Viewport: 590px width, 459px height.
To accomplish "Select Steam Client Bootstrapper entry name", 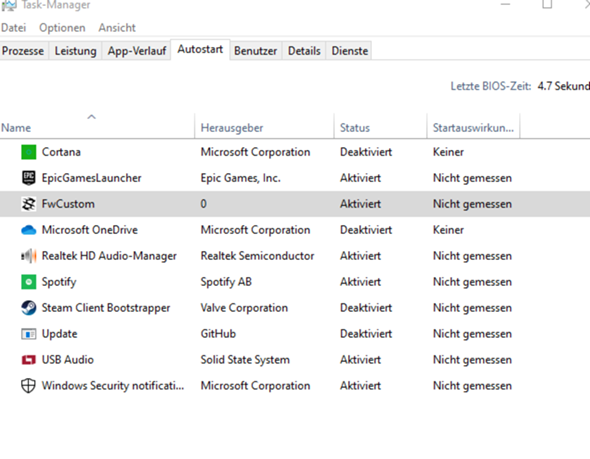I will [x=106, y=308].
